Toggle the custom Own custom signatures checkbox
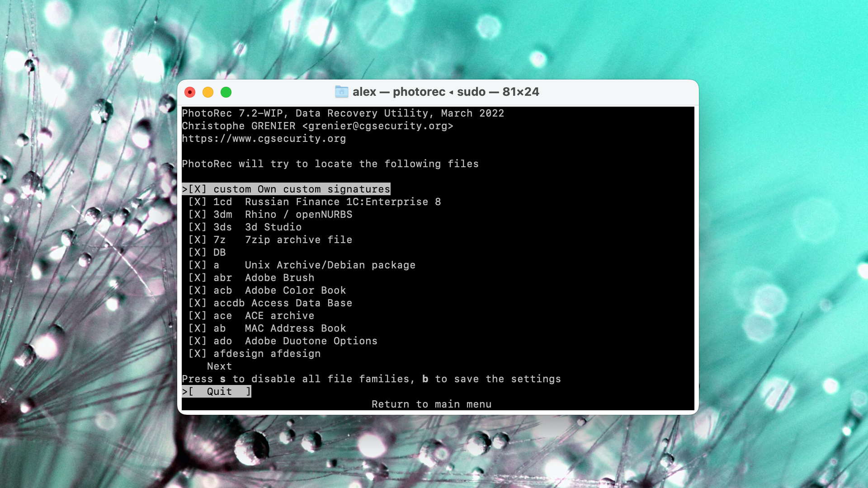Viewport: 868px width, 488px height. click(198, 189)
